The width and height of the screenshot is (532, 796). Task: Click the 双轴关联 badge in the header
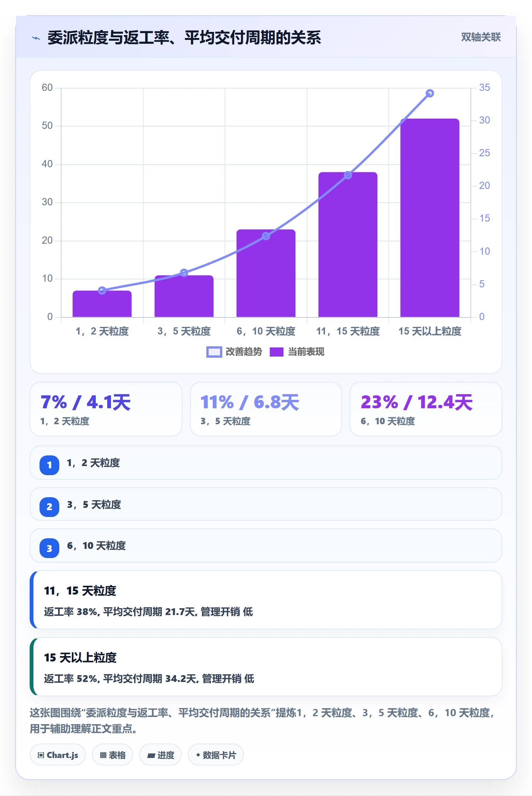[x=481, y=37]
